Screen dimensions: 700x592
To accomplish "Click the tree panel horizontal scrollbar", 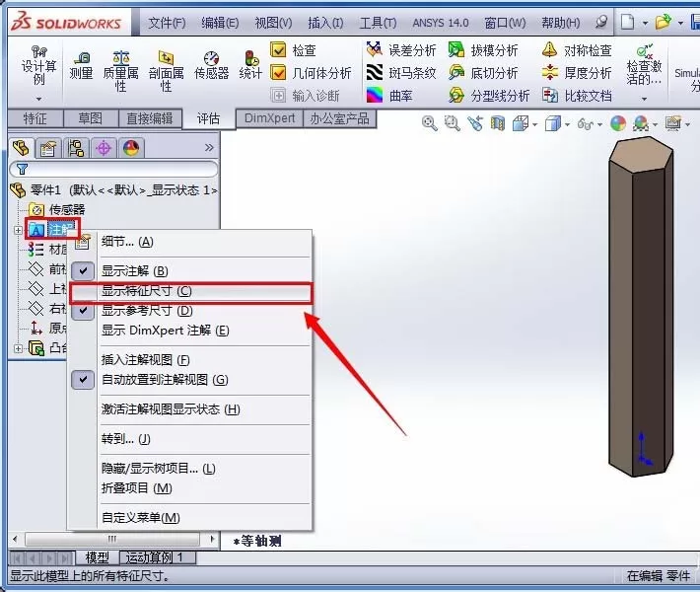I will 112,539.
